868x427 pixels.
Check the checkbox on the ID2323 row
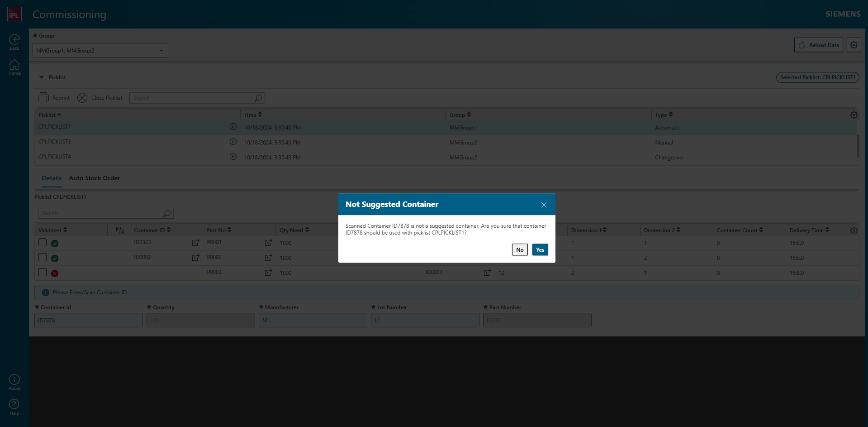pyautogui.click(x=42, y=242)
